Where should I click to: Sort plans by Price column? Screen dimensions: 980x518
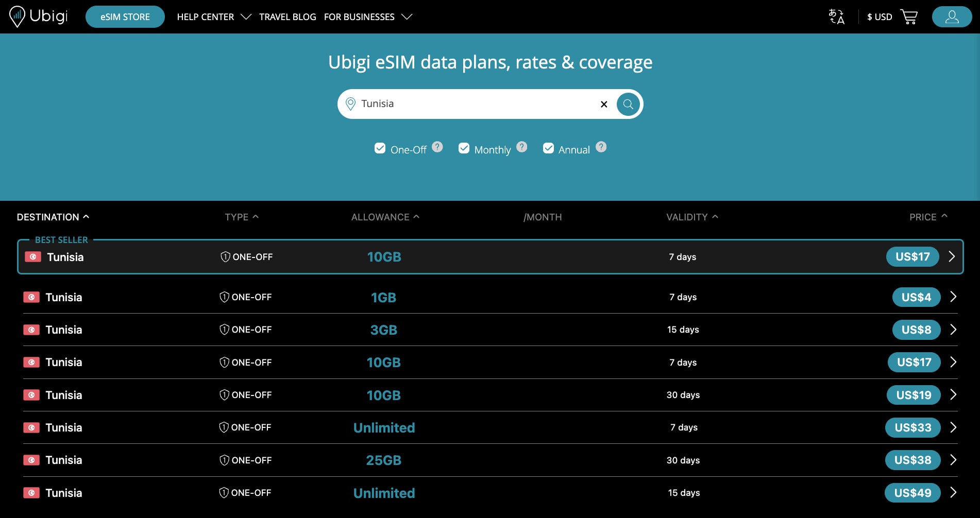click(x=928, y=217)
